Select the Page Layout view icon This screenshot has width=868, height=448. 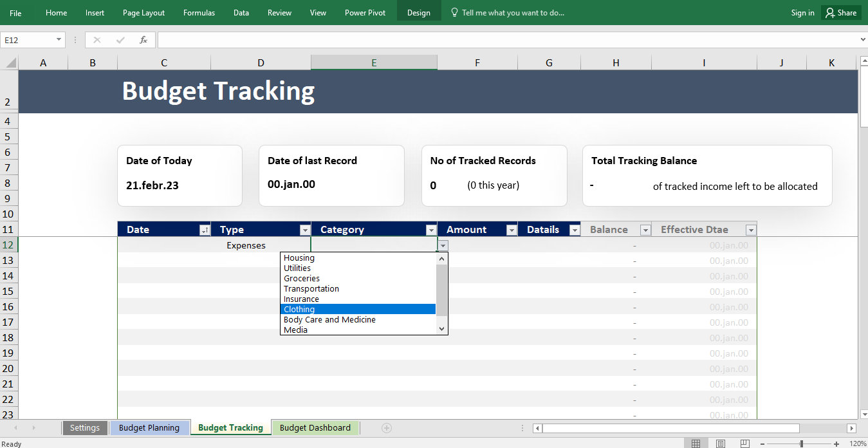pyautogui.click(x=720, y=443)
